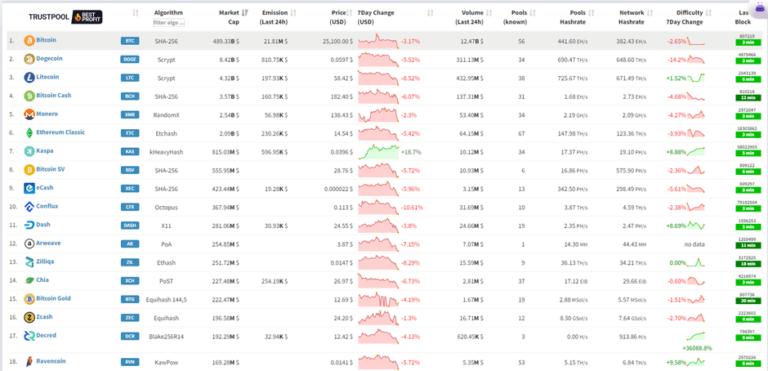
Task: Open the Bitcoin Cash coin link
Action: click(x=53, y=96)
